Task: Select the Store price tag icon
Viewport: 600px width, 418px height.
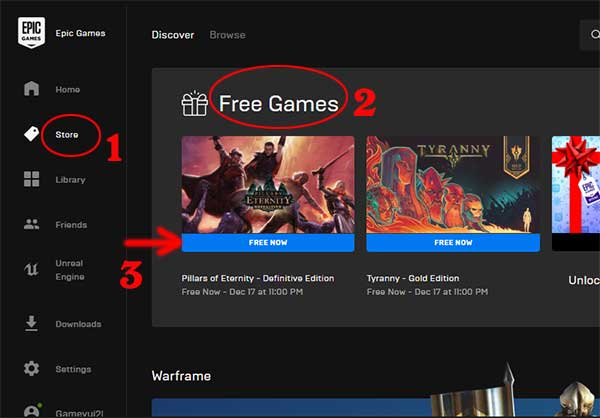Action: coord(31,134)
